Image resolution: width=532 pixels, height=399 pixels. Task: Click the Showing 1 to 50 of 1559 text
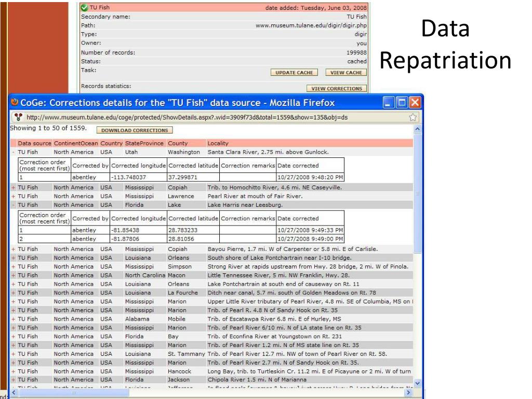click(48, 128)
